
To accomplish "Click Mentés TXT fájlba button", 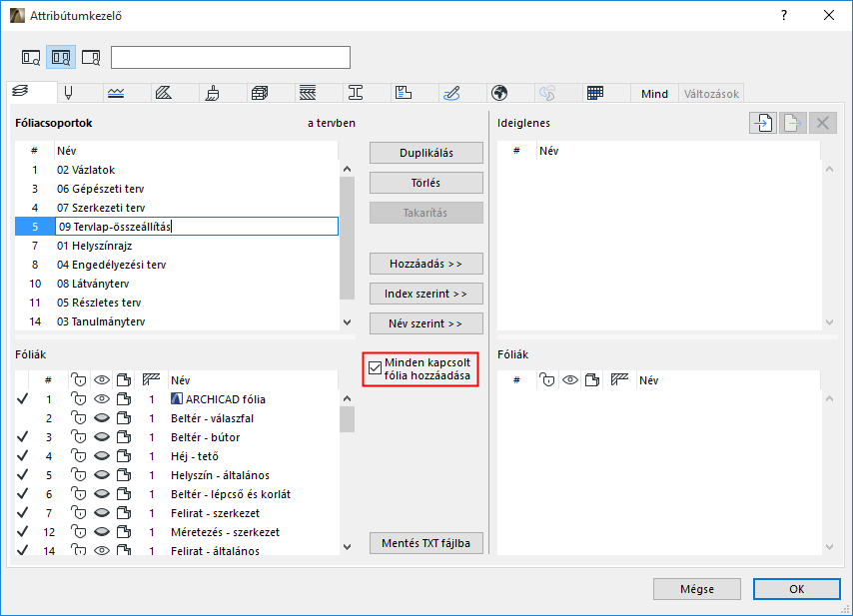I will point(426,543).
